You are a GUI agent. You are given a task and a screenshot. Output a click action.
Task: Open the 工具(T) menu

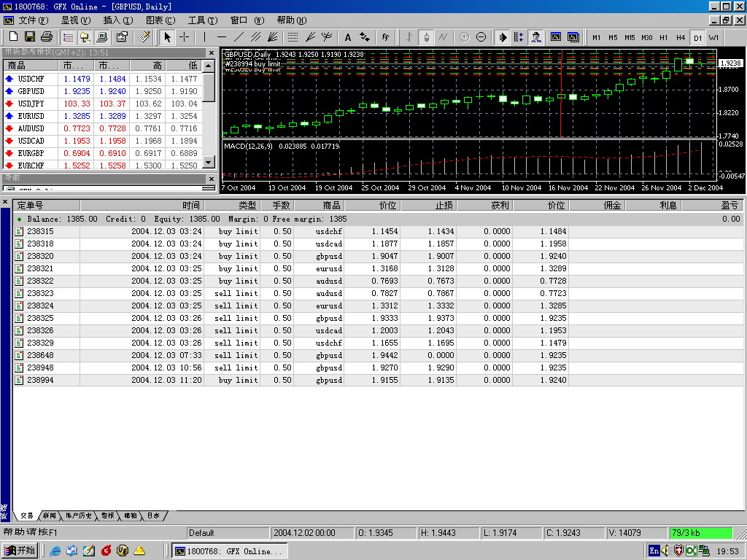point(202,20)
